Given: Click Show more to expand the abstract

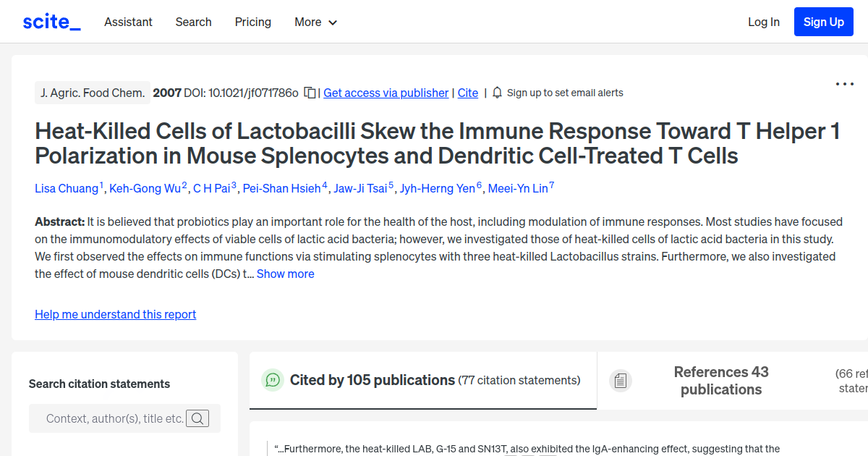Looking at the screenshot, I should pyautogui.click(x=285, y=274).
